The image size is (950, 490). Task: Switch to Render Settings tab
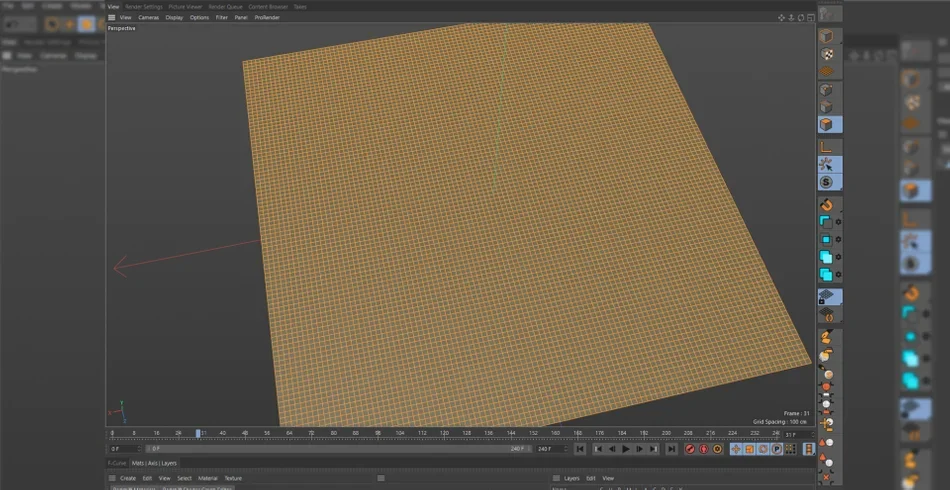144,7
